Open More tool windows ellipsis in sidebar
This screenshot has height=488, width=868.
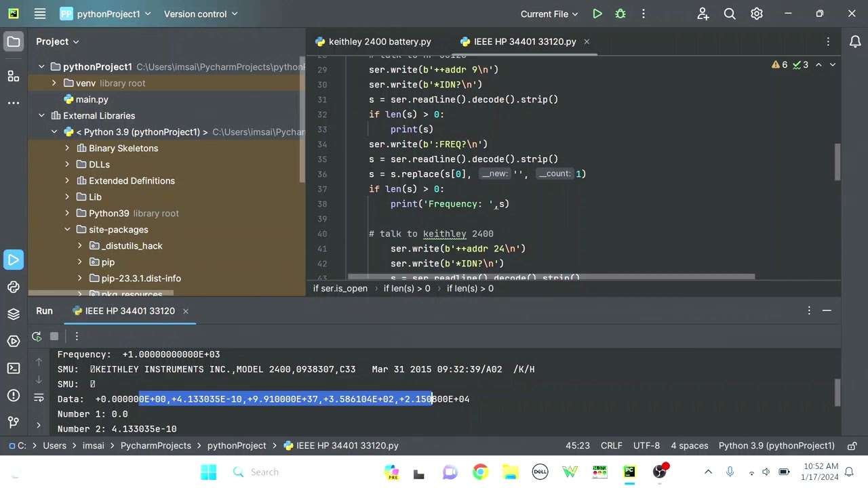pyautogui.click(x=14, y=103)
